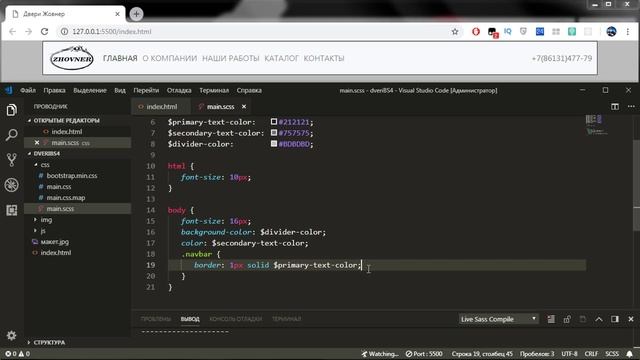
Task: Open the Extensions view icon
Action: [x=11, y=210]
